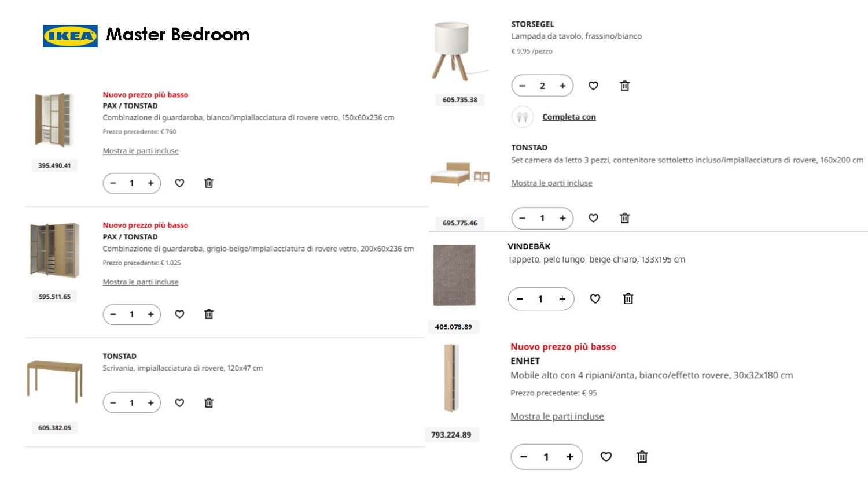Save the ENHET cabinet to favorites

tap(606, 457)
